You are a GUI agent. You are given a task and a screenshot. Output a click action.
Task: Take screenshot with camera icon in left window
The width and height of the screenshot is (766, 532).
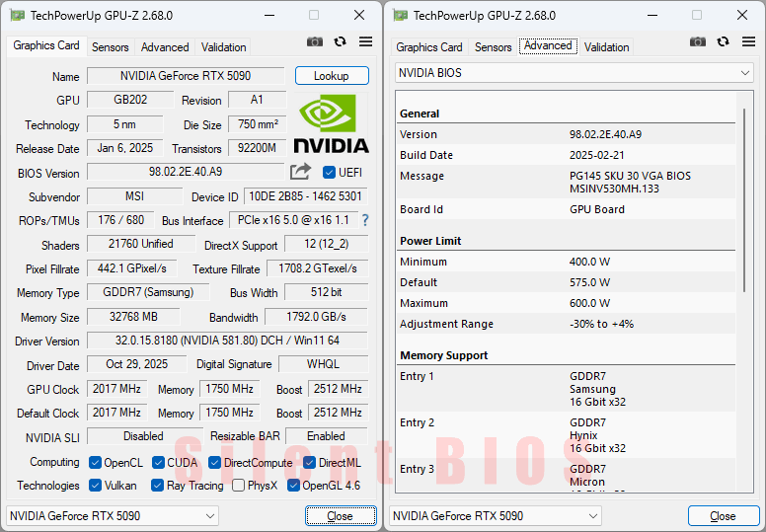[315, 42]
